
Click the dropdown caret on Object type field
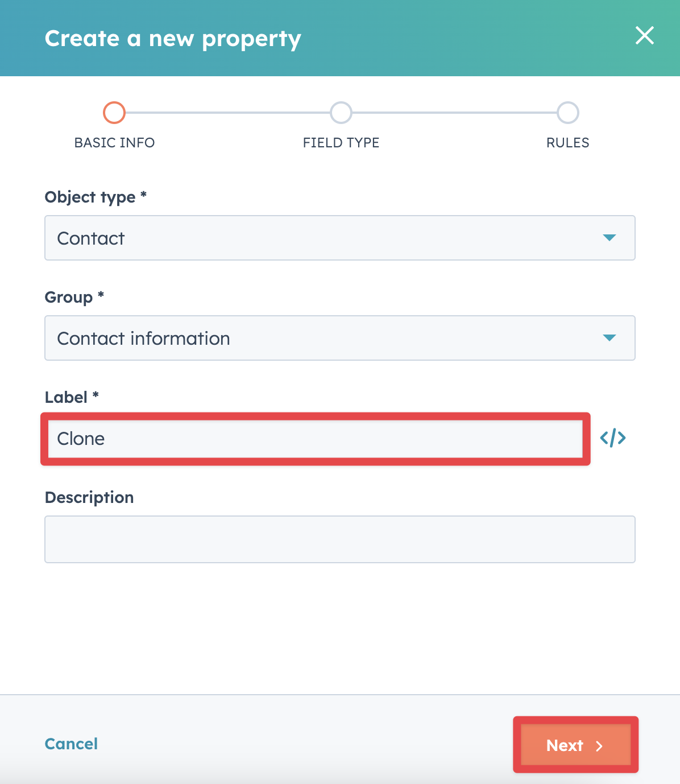click(x=610, y=238)
